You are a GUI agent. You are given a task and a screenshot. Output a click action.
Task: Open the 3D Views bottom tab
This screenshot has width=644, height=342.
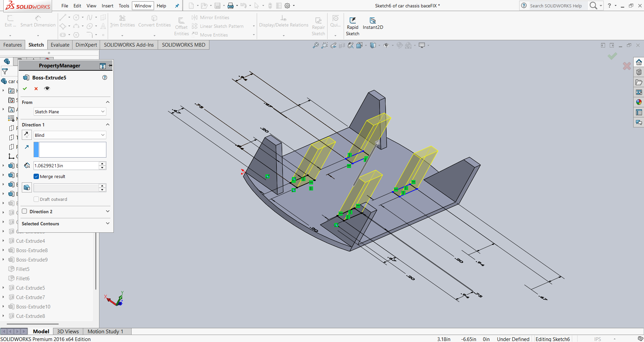coord(68,331)
